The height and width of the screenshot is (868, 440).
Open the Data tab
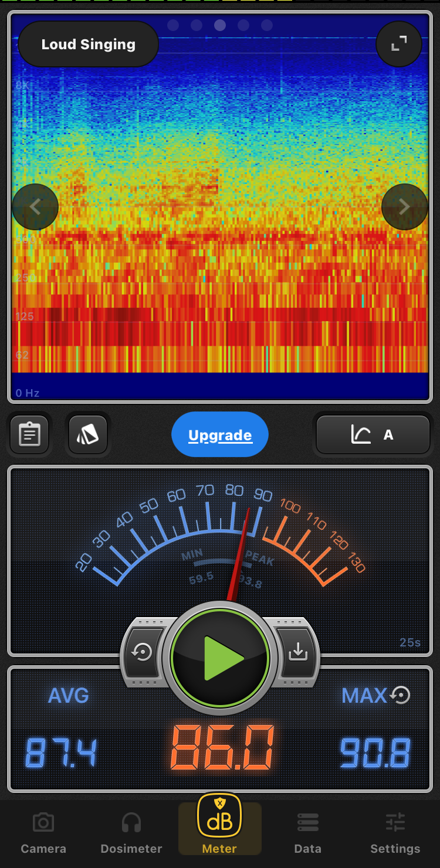click(x=307, y=833)
